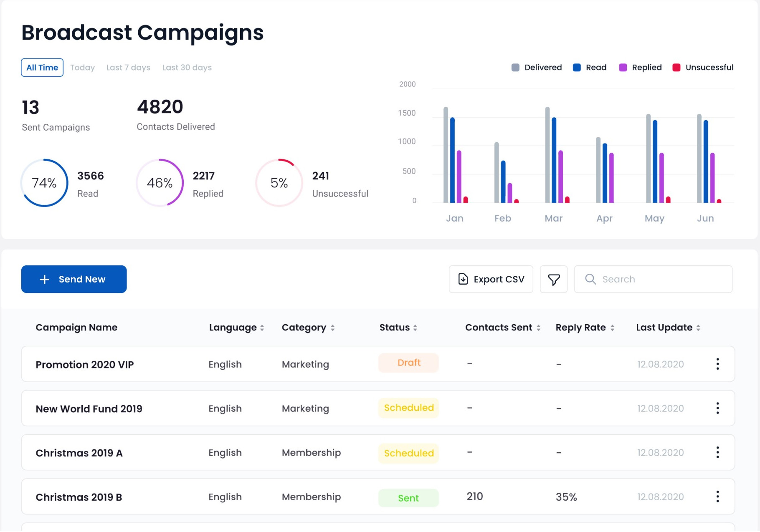Image resolution: width=760 pixels, height=532 pixels.
Task: Click the Send New button
Action: 74,279
